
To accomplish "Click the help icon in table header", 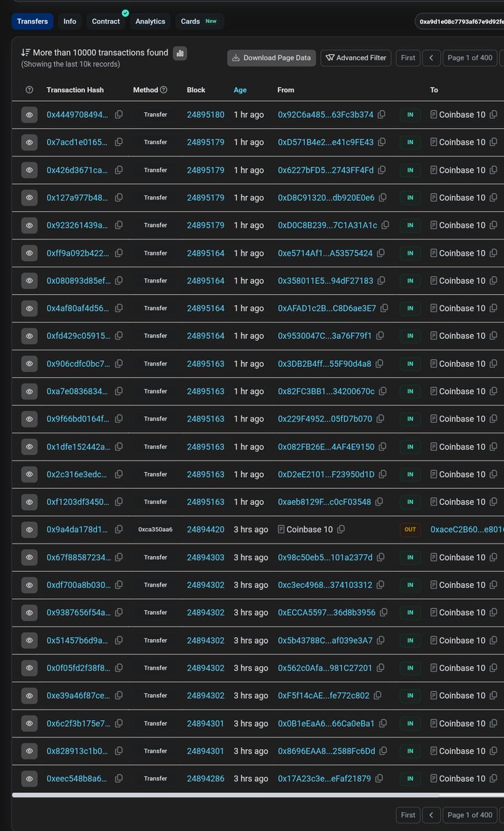I will click(29, 90).
